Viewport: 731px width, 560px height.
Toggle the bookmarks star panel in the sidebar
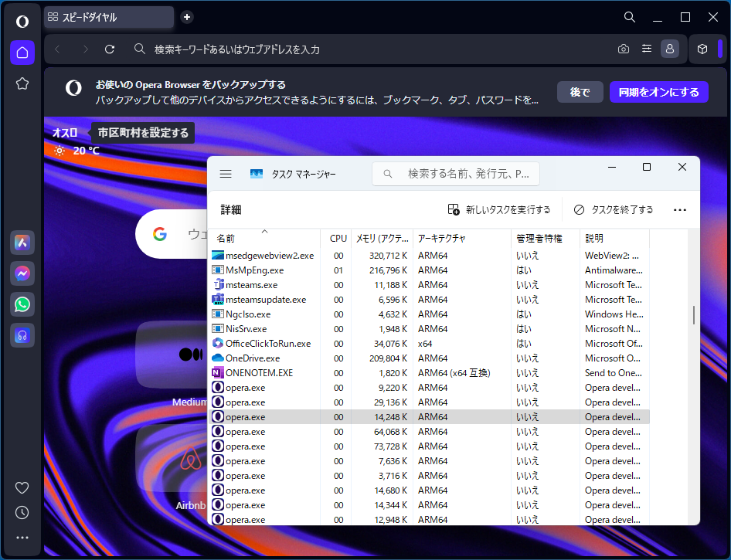click(x=22, y=83)
